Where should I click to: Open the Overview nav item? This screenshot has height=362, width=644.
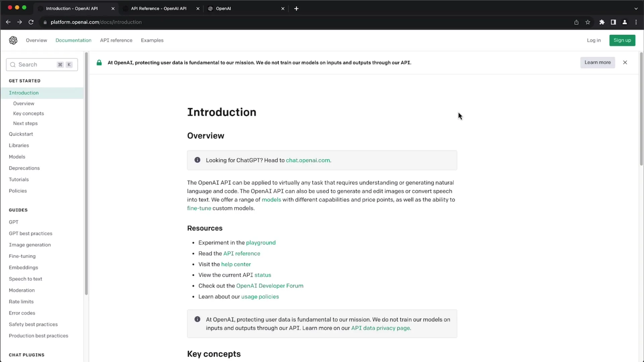tap(36, 40)
